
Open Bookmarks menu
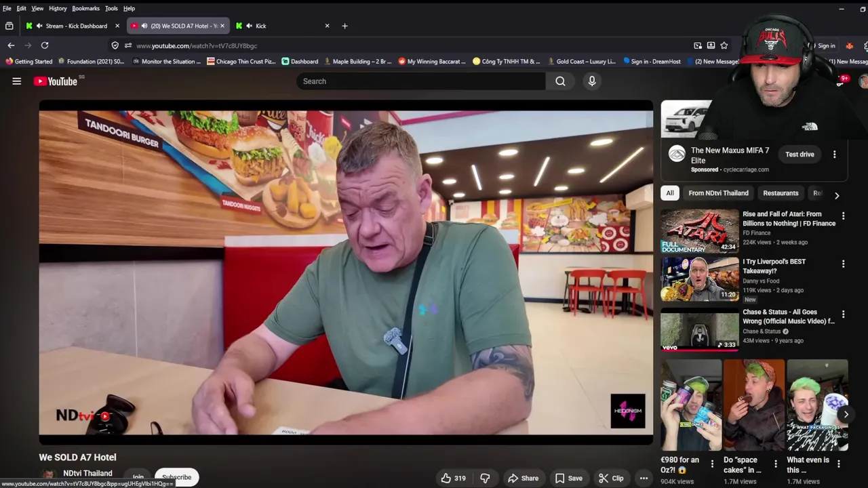[x=85, y=8]
